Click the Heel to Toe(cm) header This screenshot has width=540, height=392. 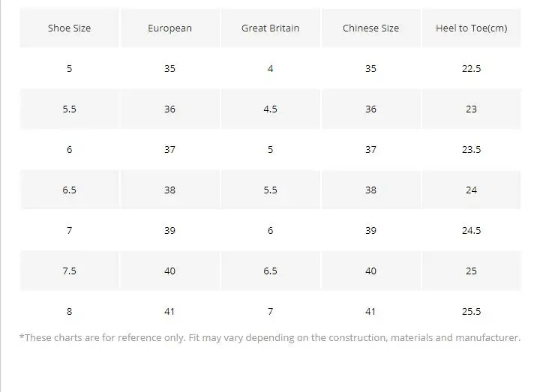pos(472,28)
